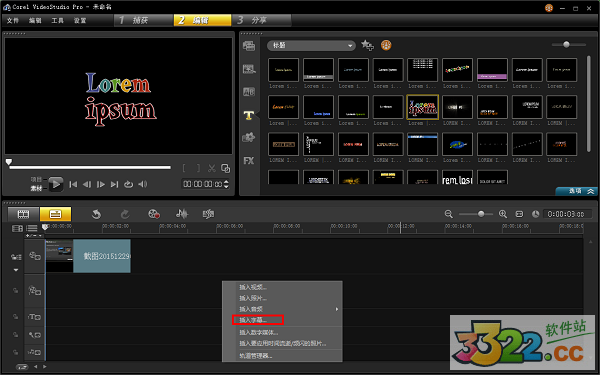Expand the options panel at library bottom
This screenshot has width=600, height=375.
click(576, 191)
